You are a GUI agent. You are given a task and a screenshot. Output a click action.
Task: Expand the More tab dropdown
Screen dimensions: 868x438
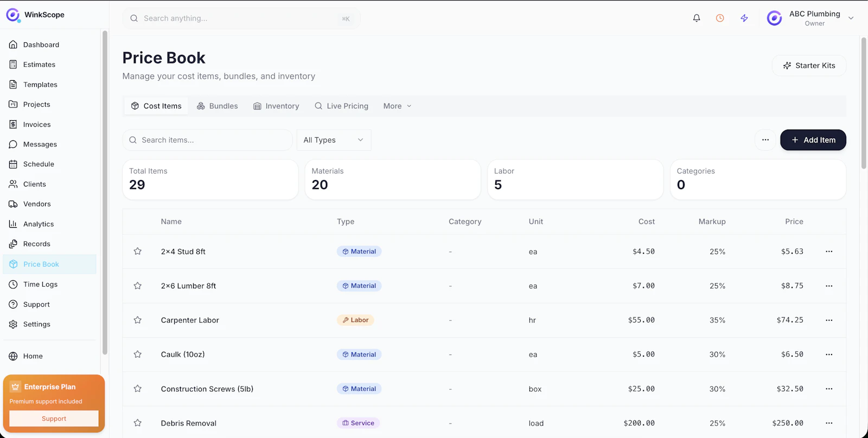397,106
